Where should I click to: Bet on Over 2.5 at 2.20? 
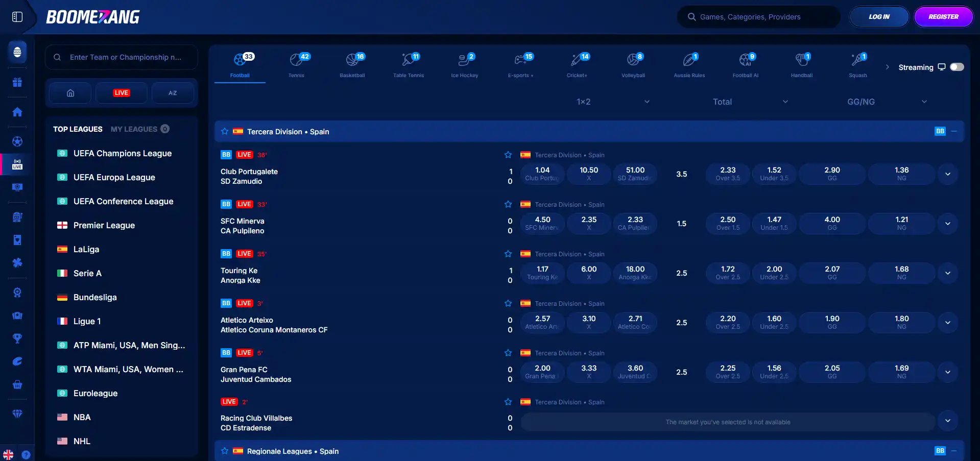(x=728, y=323)
